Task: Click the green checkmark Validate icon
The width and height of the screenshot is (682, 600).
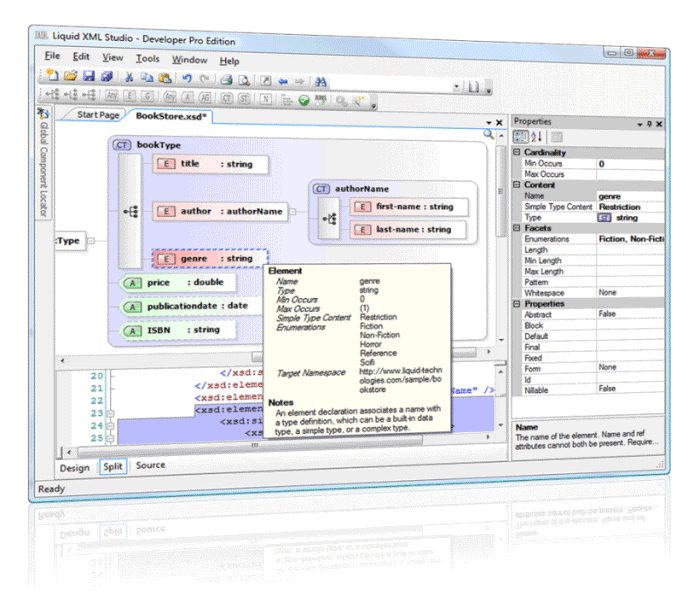Action: [x=304, y=100]
